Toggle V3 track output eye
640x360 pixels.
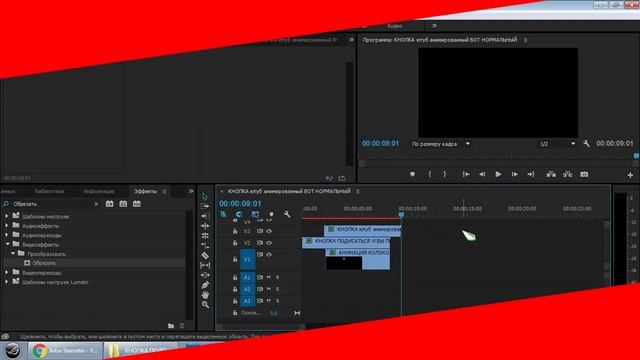(x=269, y=231)
